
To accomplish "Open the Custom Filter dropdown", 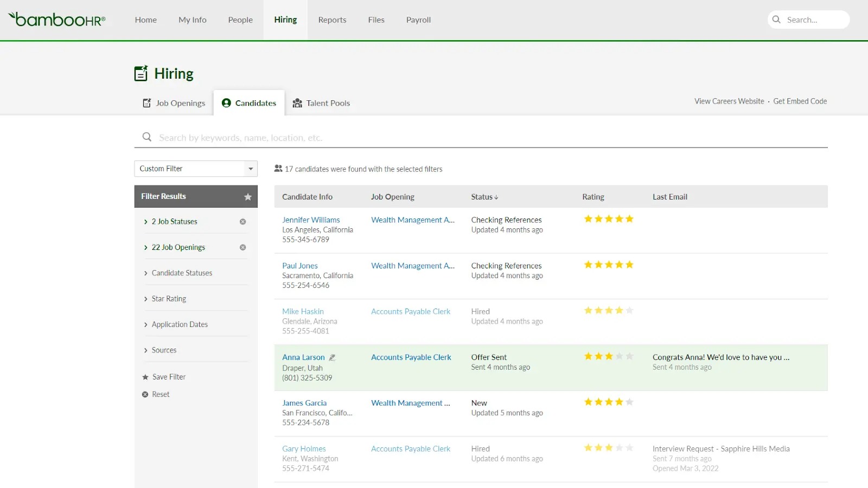I will coord(196,169).
